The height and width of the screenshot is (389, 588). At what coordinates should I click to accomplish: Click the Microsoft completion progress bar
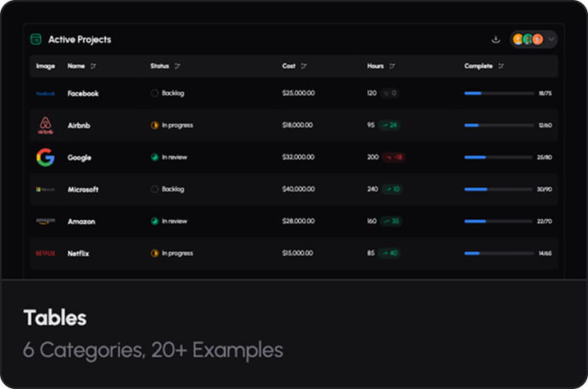pos(498,190)
